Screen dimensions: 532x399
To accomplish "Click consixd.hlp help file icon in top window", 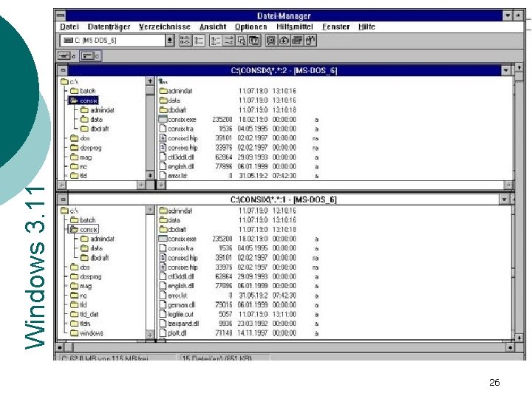I will pyautogui.click(x=163, y=138).
